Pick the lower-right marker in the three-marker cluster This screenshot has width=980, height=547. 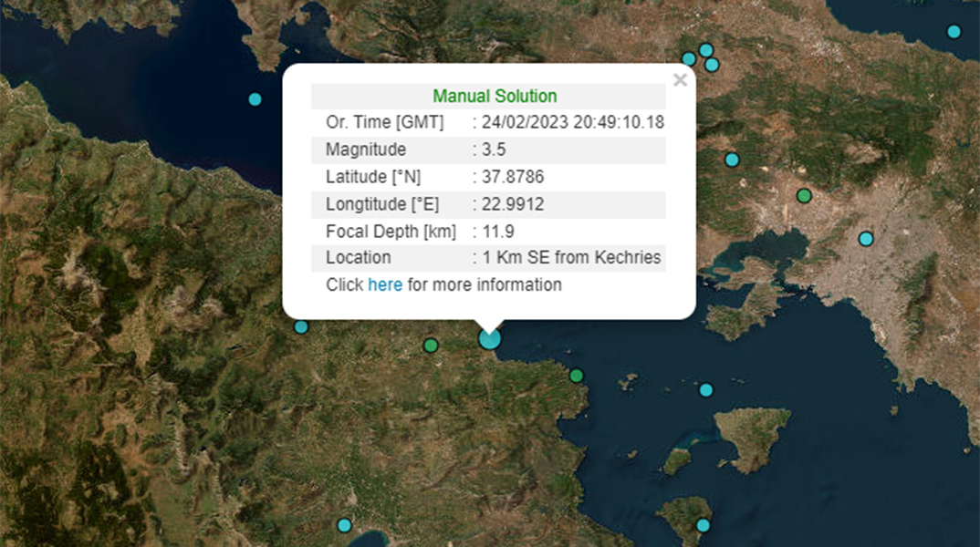712,65
